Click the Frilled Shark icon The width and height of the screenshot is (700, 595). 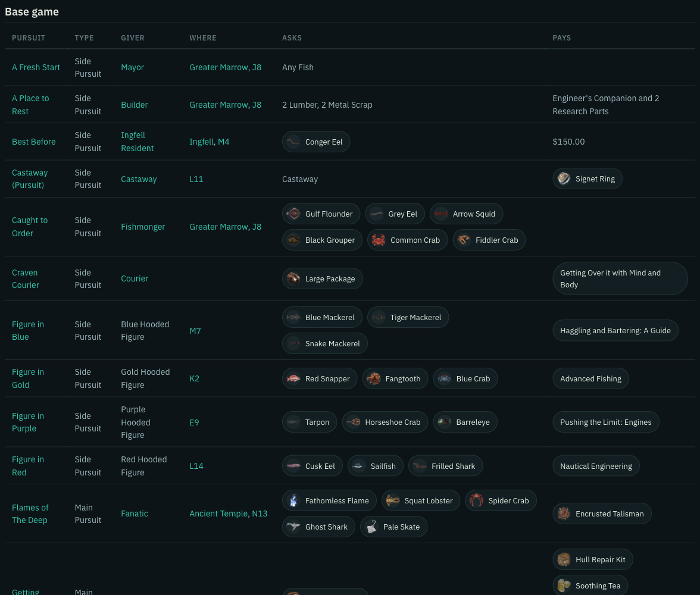420,466
